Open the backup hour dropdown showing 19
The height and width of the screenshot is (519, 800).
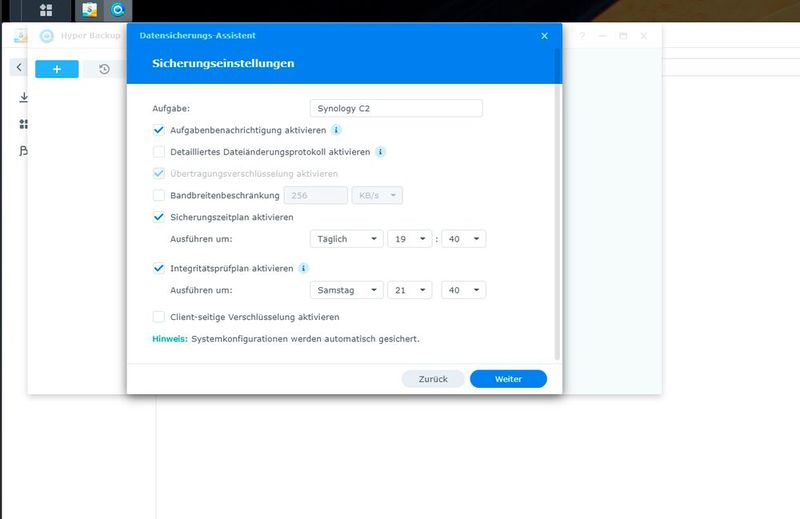point(410,239)
